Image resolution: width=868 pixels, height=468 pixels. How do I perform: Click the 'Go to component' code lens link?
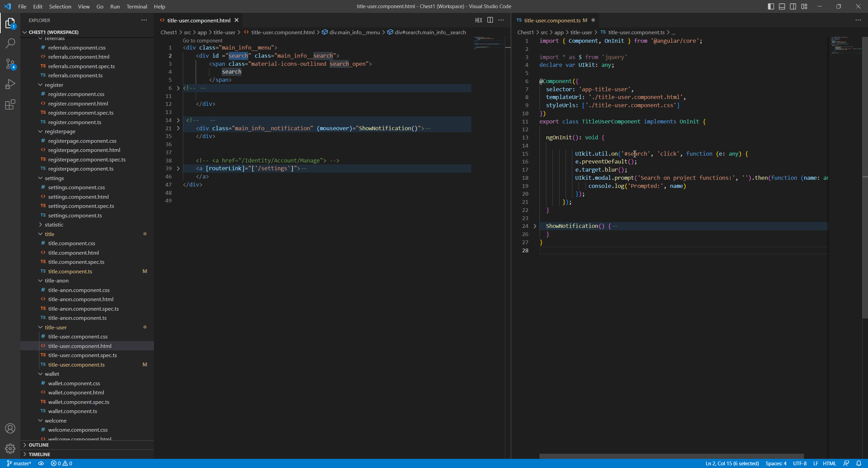point(202,40)
